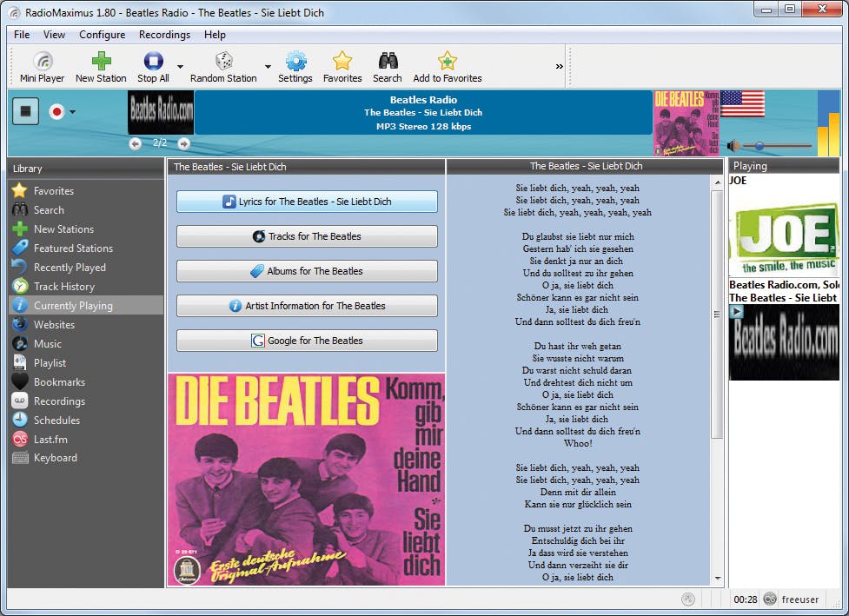Open Last.fm in the sidebar
Image resolution: width=849 pixels, height=616 pixels.
pos(85,439)
